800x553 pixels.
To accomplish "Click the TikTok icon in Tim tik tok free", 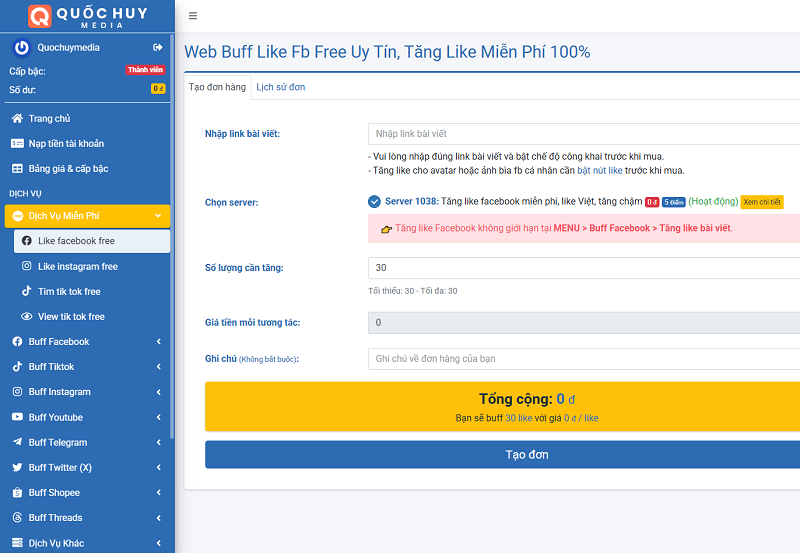I will tap(27, 291).
